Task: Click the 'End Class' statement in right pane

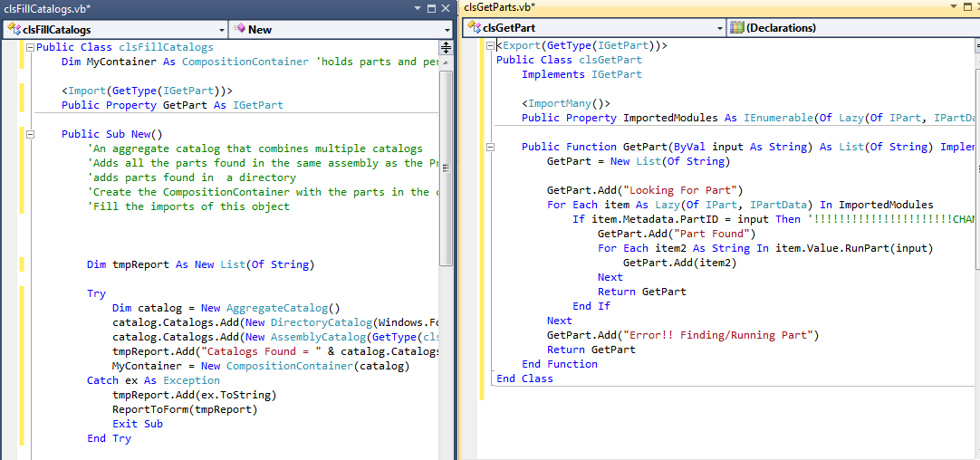Action: pyautogui.click(x=524, y=379)
